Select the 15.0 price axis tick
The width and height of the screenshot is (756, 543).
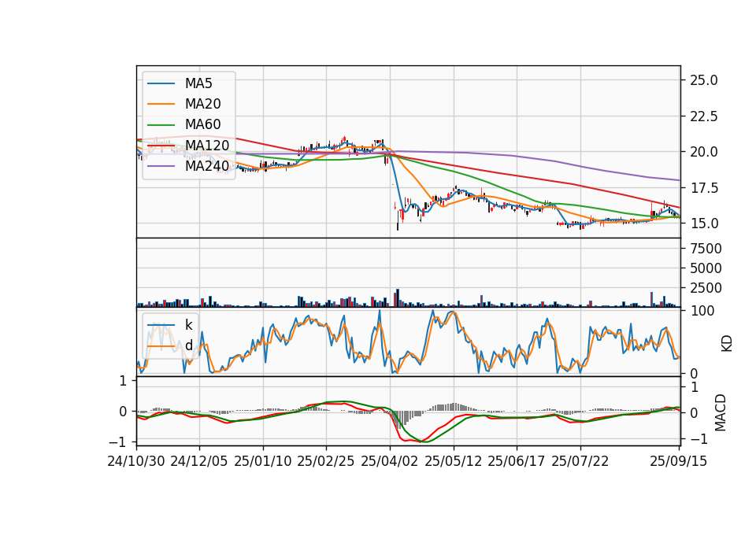point(704,224)
